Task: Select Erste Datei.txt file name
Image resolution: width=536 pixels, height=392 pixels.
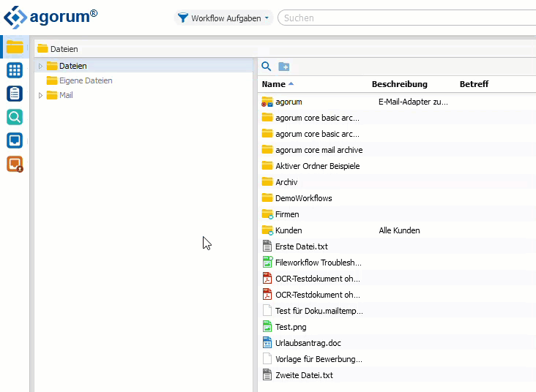Action: click(x=302, y=246)
